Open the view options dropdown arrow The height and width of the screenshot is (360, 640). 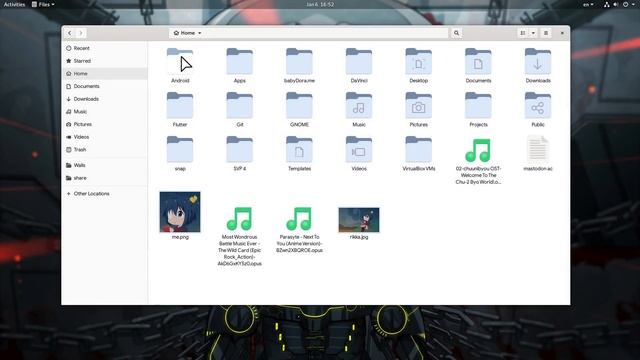(533, 33)
